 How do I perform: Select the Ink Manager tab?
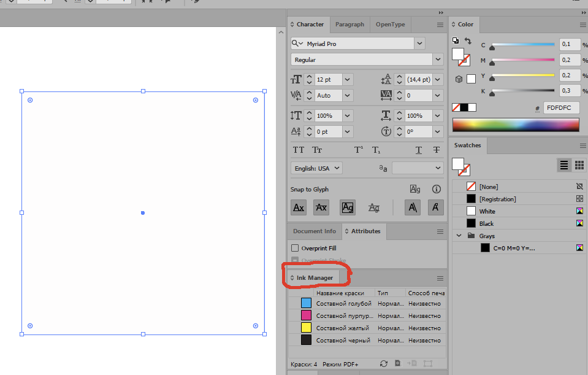point(315,278)
